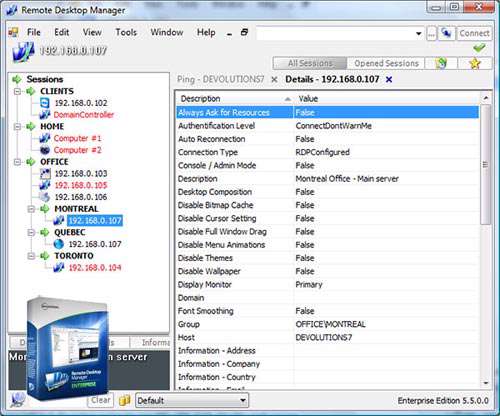
Task: Click the Enterprise Edition 5.5.0.0 status text
Action: pos(443,401)
